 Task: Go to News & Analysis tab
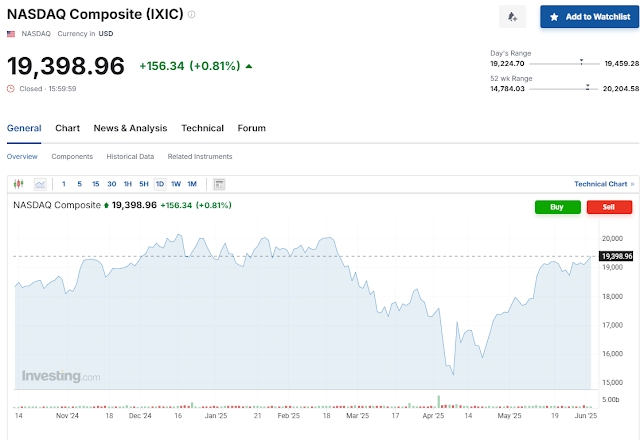click(x=130, y=128)
